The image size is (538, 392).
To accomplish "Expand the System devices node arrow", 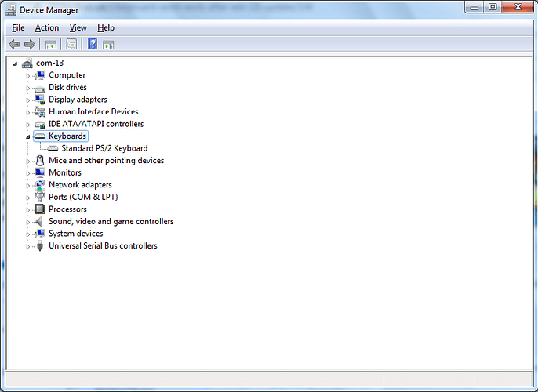I will 28,234.
